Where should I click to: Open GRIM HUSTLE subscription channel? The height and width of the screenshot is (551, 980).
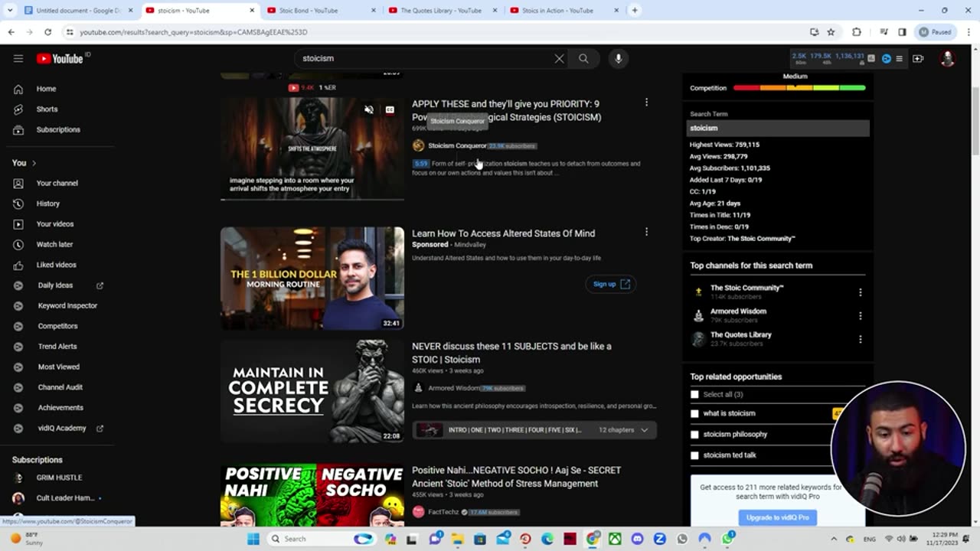(x=58, y=478)
